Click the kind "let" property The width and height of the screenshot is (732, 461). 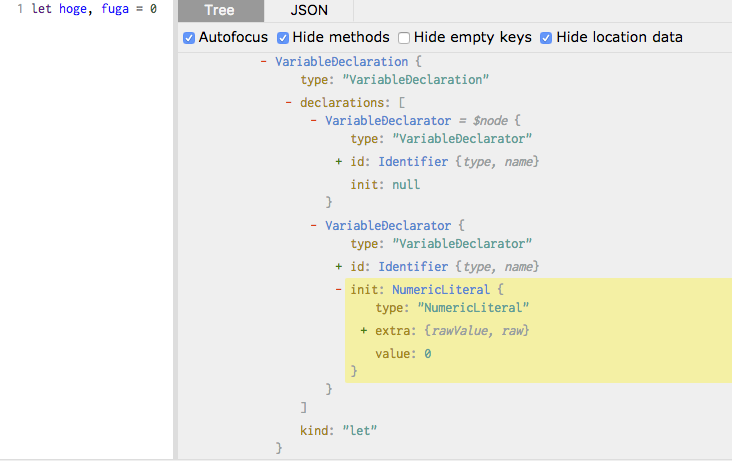[x=338, y=430]
